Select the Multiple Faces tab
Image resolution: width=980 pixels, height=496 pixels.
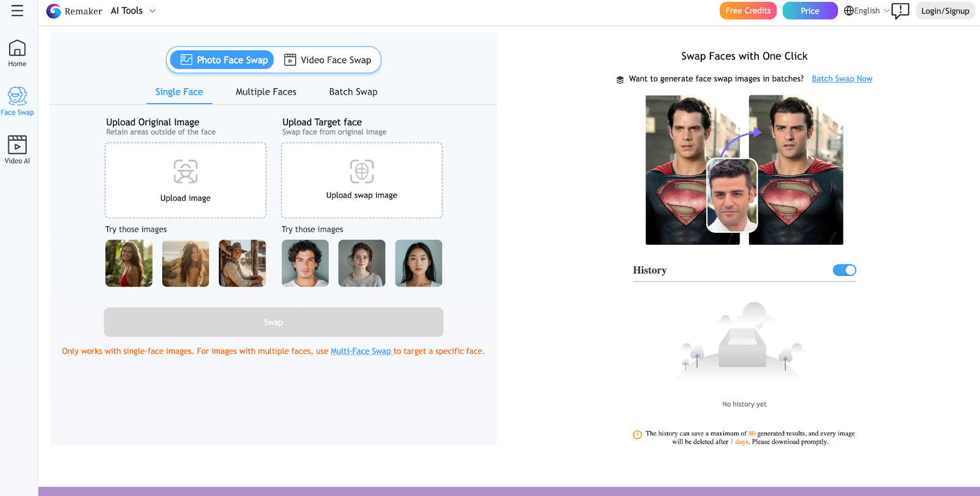(266, 92)
